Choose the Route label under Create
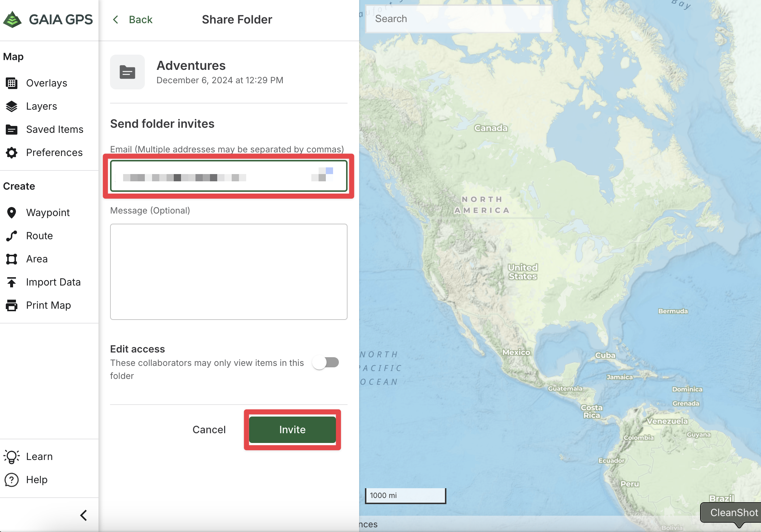Screen dimensions: 761x532 click(x=39, y=236)
